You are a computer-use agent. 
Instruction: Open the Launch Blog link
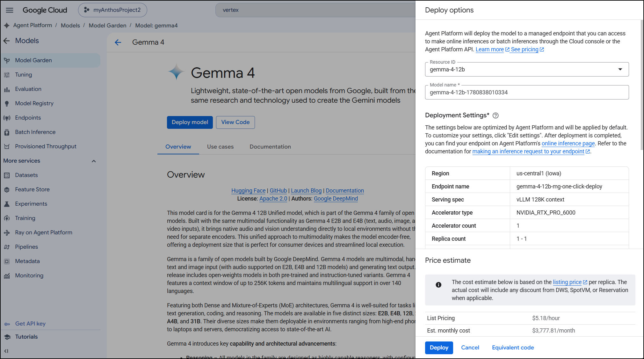pyautogui.click(x=306, y=191)
